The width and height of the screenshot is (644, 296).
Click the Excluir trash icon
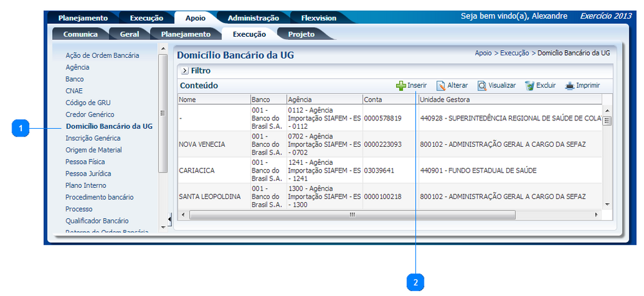click(x=529, y=86)
